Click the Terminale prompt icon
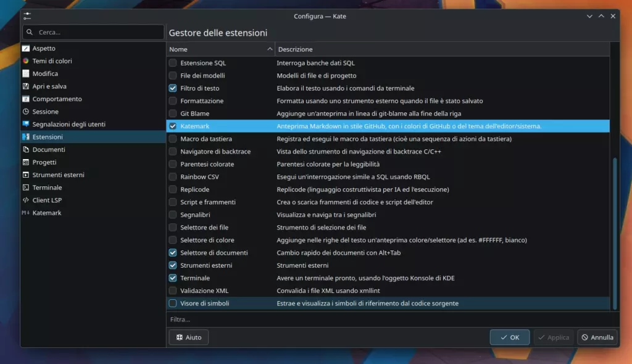This screenshot has width=632, height=364. click(x=26, y=188)
